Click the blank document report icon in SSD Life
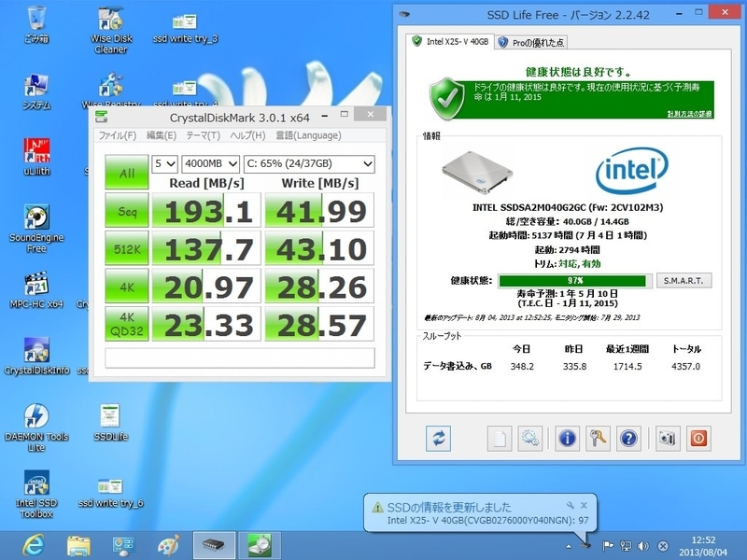Image resolution: width=747 pixels, height=560 pixels. click(x=500, y=438)
